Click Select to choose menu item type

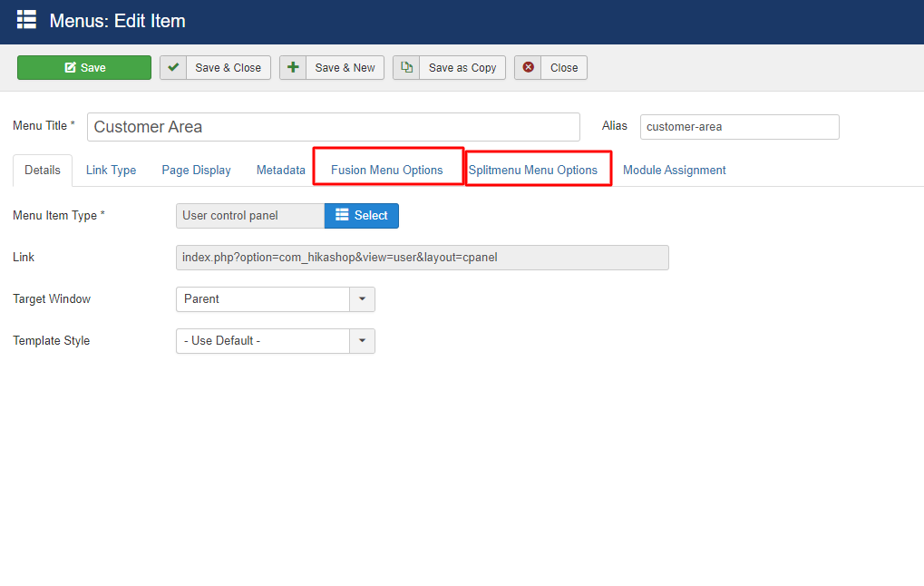361,216
